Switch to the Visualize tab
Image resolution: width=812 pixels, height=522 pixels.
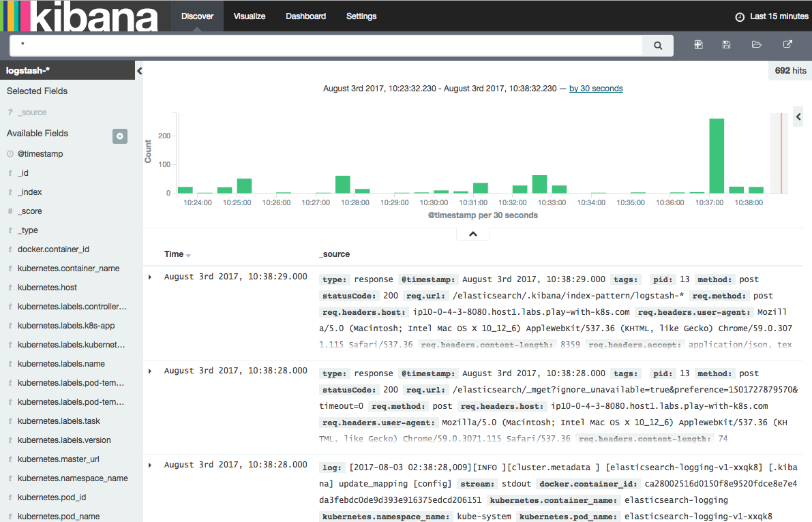tap(249, 16)
